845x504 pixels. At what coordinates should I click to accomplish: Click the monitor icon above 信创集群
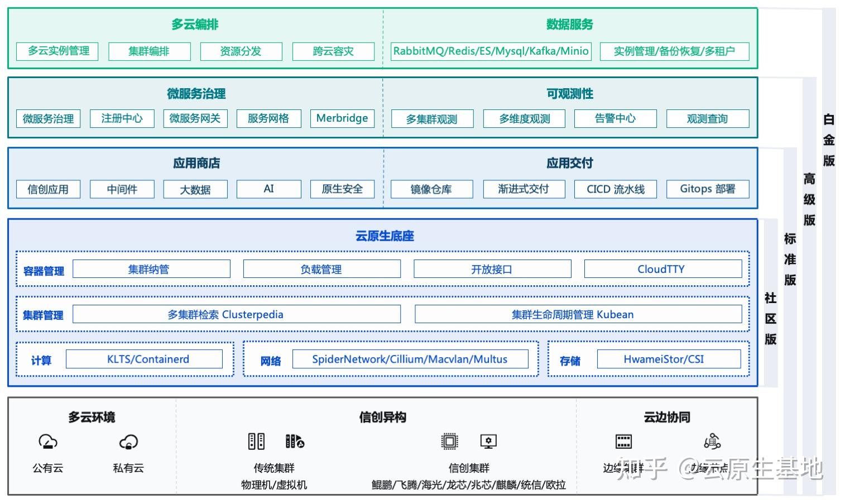[x=488, y=442]
